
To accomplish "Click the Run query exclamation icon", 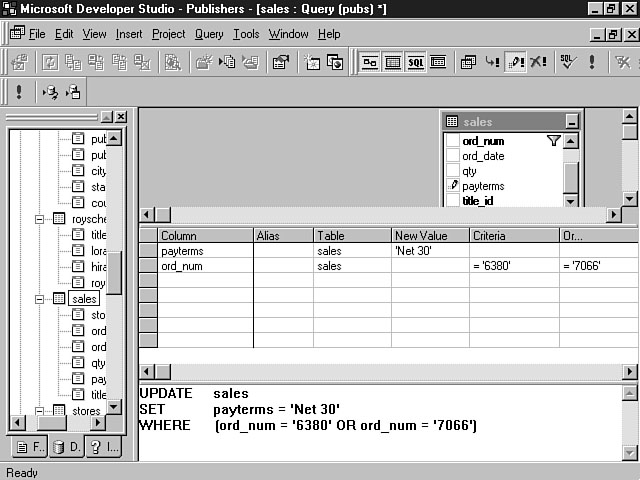I will [x=592, y=62].
